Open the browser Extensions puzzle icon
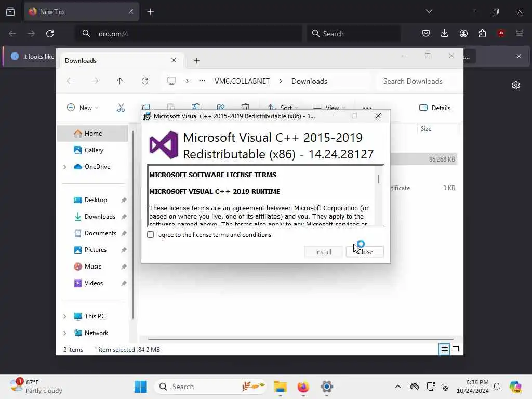 [x=482, y=33]
